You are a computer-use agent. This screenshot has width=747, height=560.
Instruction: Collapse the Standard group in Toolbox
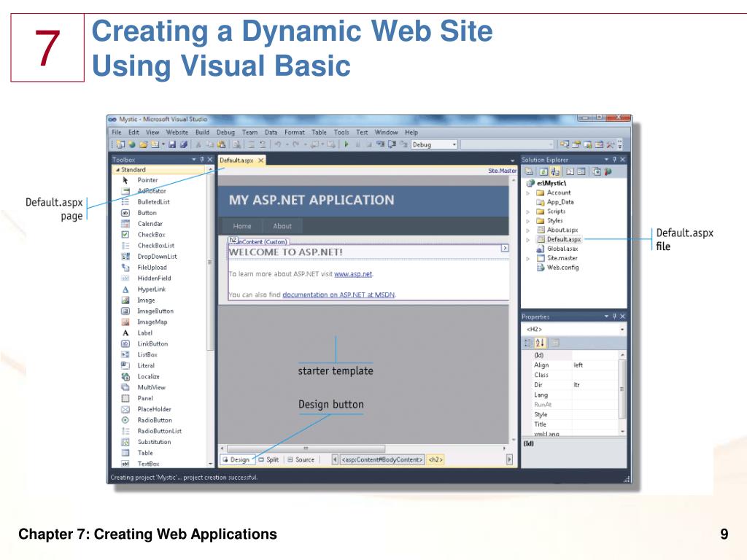117,169
